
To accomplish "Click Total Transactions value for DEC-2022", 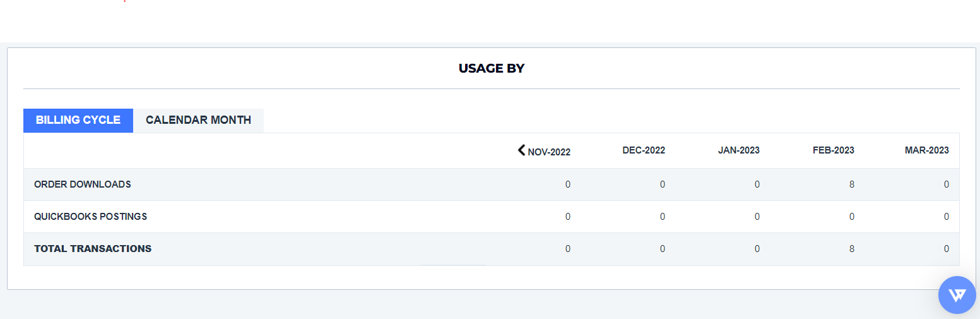I will [663, 249].
